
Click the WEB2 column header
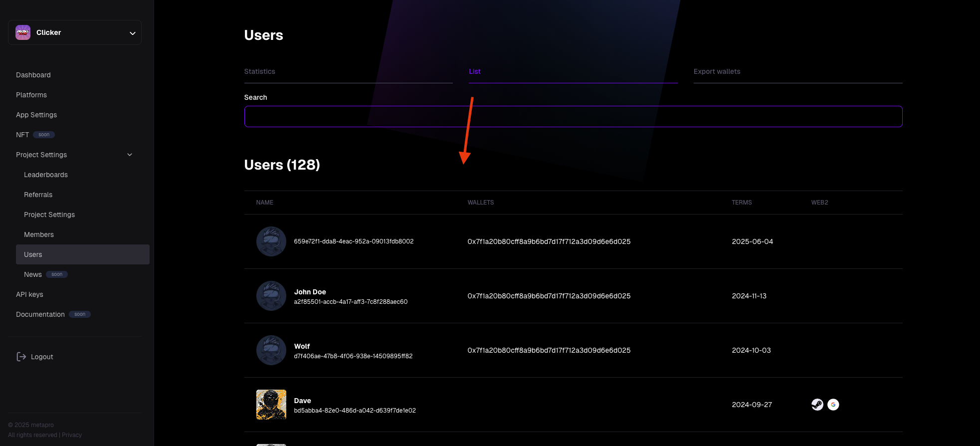(x=820, y=203)
